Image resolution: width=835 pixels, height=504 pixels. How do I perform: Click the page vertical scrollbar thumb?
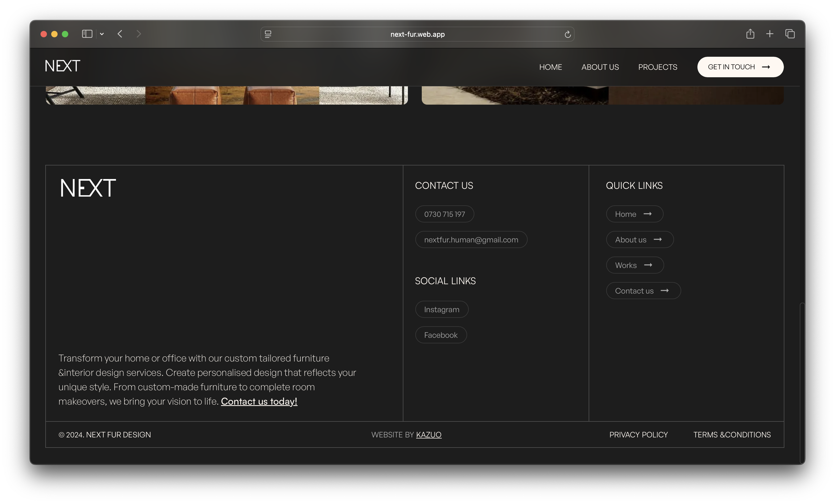(x=802, y=383)
